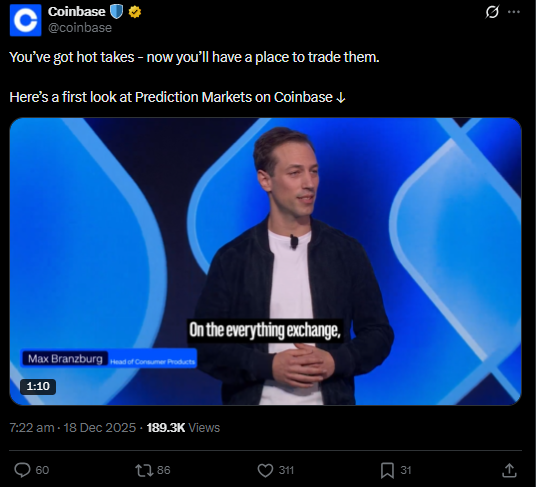This screenshot has height=487, width=536.
Task: Click the gold verified checkmark badge
Action: [135, 12]
